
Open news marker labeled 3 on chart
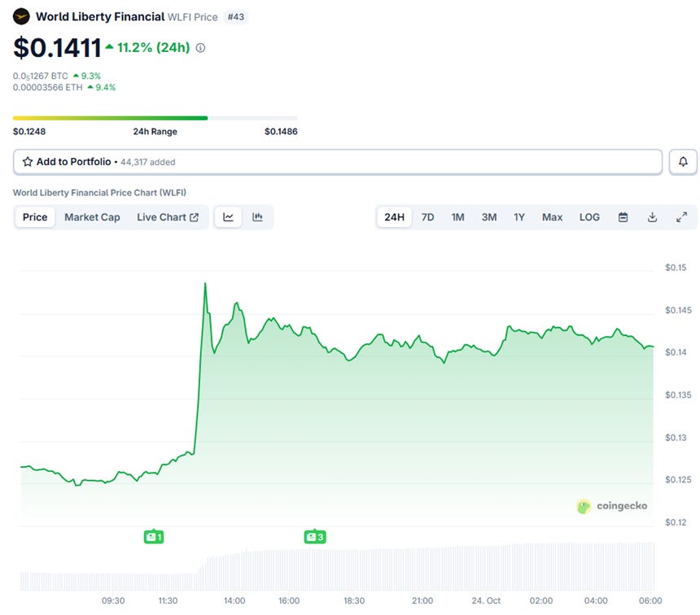pyautogui.click(x=315, y=536)
